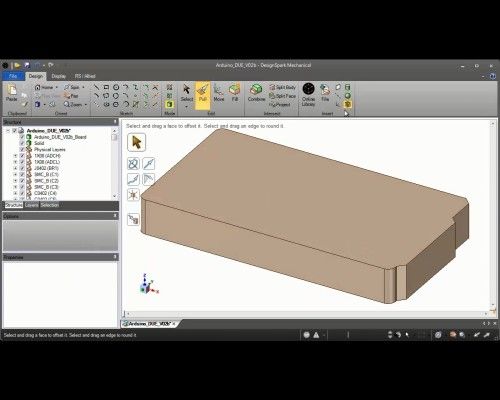Activate the Pull tool
The height and width of the screenshot is (400, 500).
(x=203, y=95)
